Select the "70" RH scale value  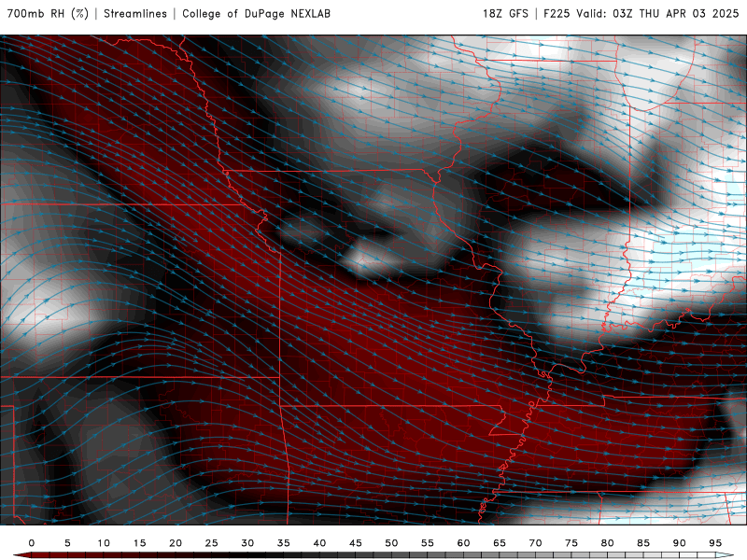click(535, 543)
